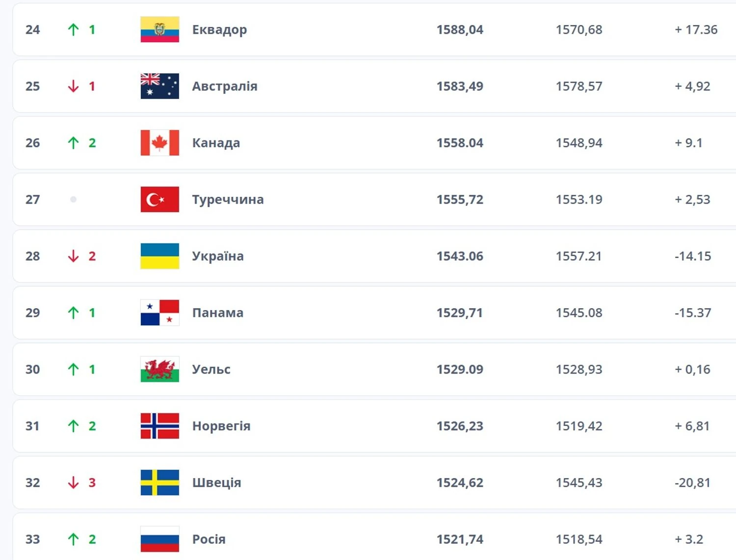The width and height of the screenshot is (736, 560).
Task: Click the Ecuador flag icon
Action: pyautogui.click(x=159, y=29)
